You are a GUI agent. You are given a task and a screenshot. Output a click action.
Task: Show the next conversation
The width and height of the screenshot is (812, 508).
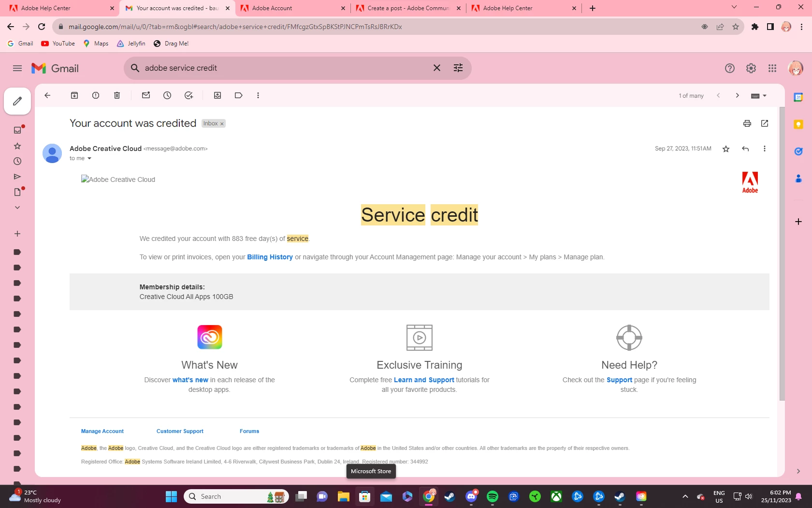(x=737, y=95)
